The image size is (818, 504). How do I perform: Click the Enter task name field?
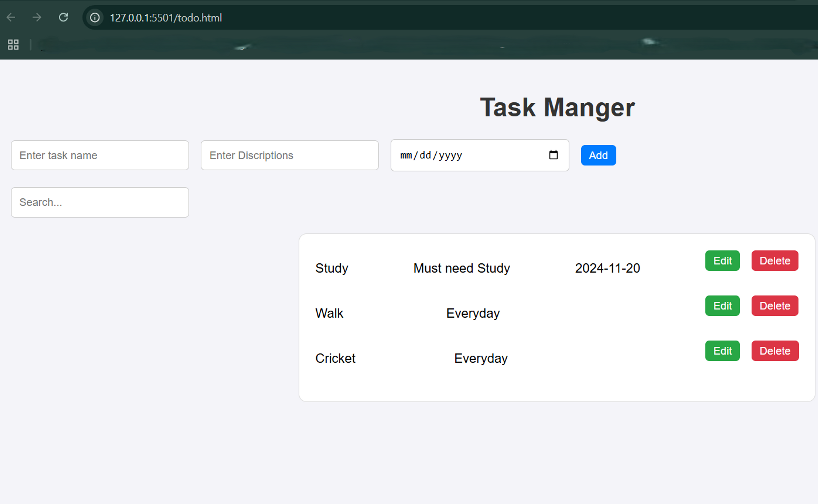click(x=100, y=155)
